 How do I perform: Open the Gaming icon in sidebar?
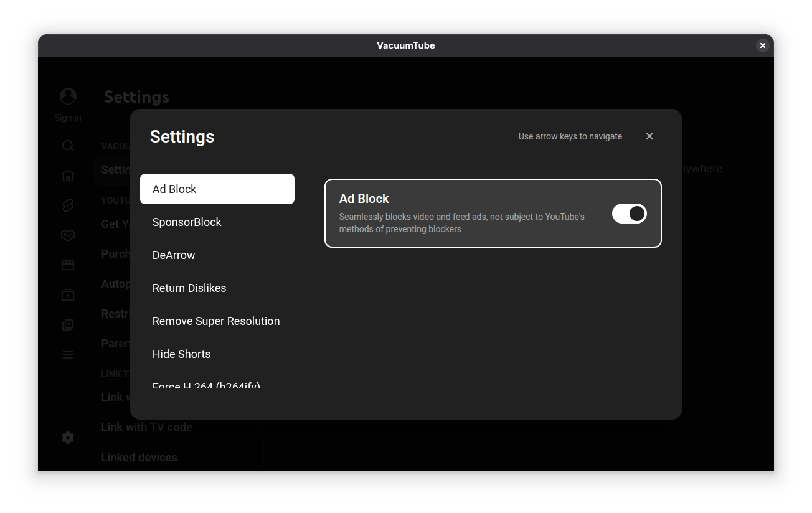click(x=68, y=235)
